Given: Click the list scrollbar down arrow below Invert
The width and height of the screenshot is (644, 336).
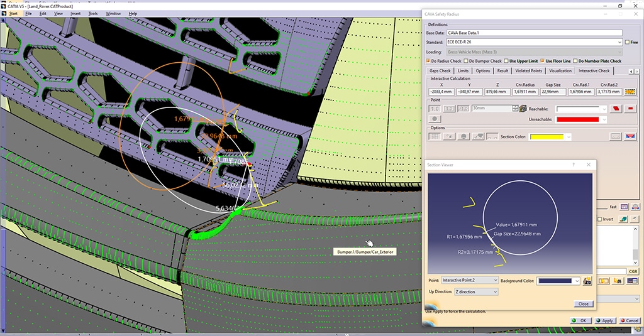Looking at the screenshot, I should pos(636,263).
